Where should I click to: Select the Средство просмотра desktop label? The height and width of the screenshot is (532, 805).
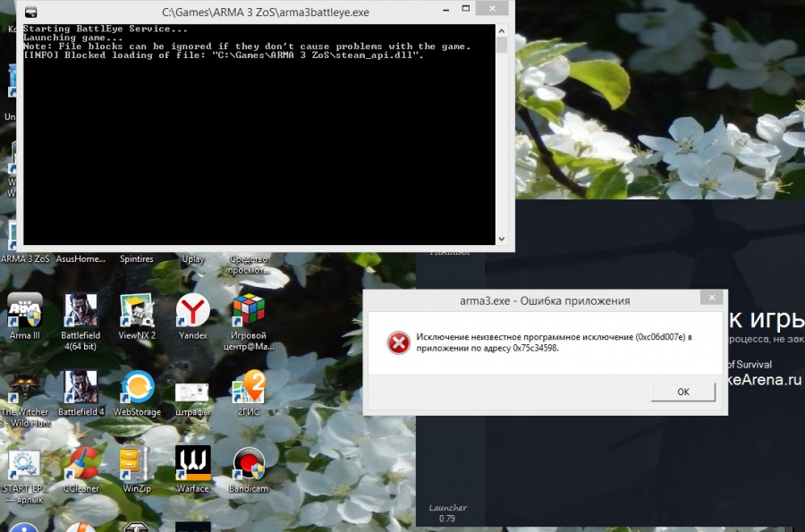pos(249,264)
